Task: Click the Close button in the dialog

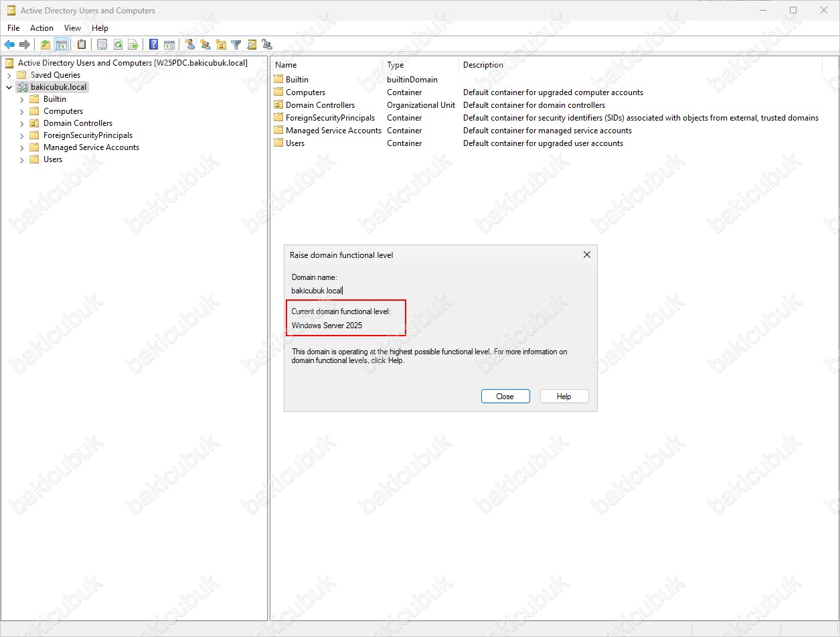Action: pyautogui.click(x=505, y=397)
